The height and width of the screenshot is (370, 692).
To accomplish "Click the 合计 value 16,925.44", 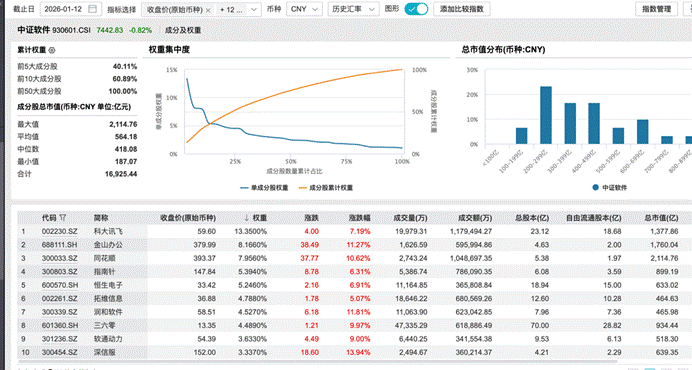I will point(121,174).
